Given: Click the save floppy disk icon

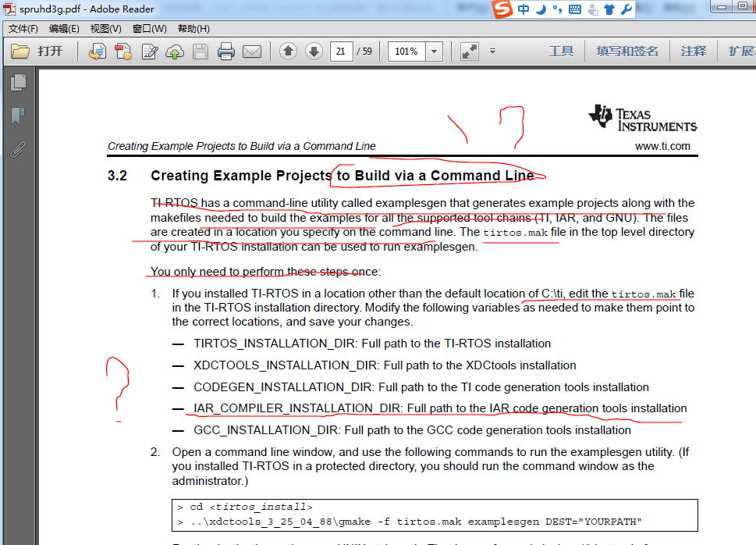Looking at the screenshot, I should (x=201, y=52).
